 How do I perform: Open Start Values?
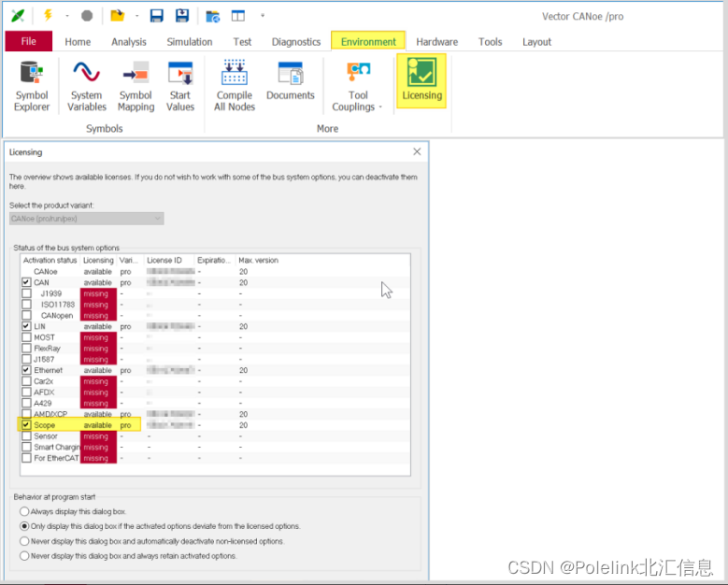[x=180, y=86]
